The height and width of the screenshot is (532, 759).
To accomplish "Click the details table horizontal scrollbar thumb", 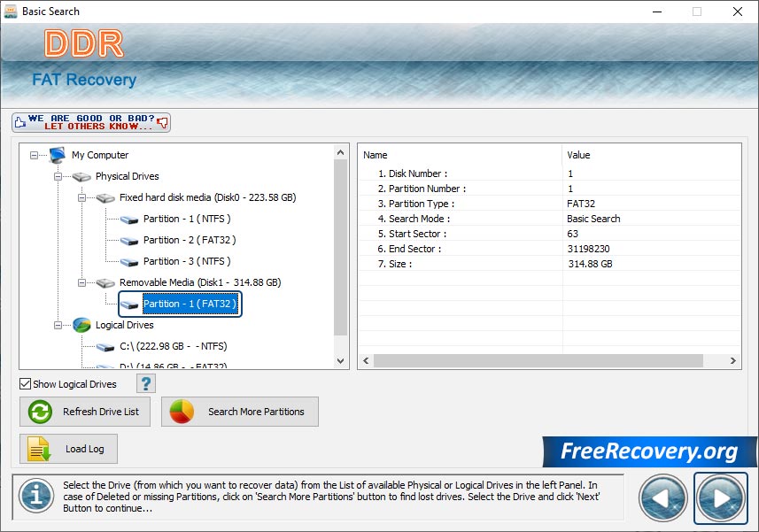I will point(538,361).
